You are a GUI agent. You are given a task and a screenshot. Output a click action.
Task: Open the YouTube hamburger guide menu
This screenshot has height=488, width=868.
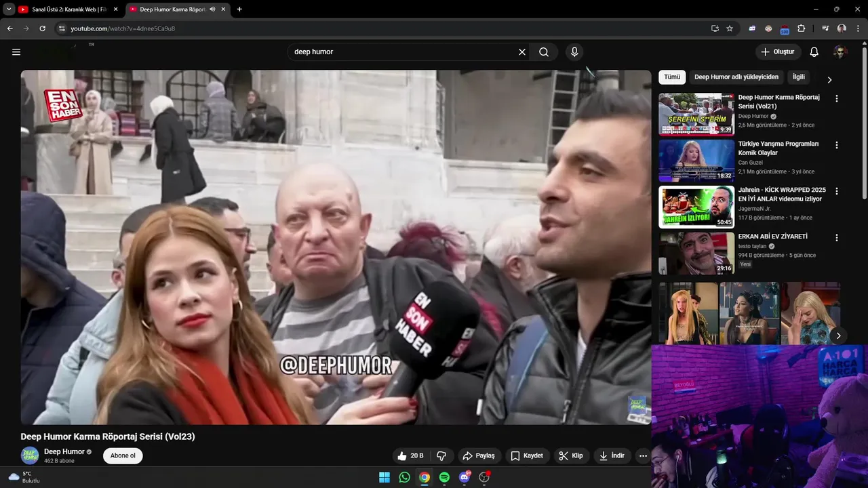point(16,52)
